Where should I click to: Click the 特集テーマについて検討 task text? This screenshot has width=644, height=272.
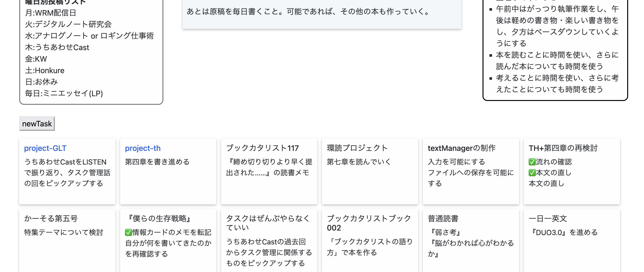click(64, 233)
